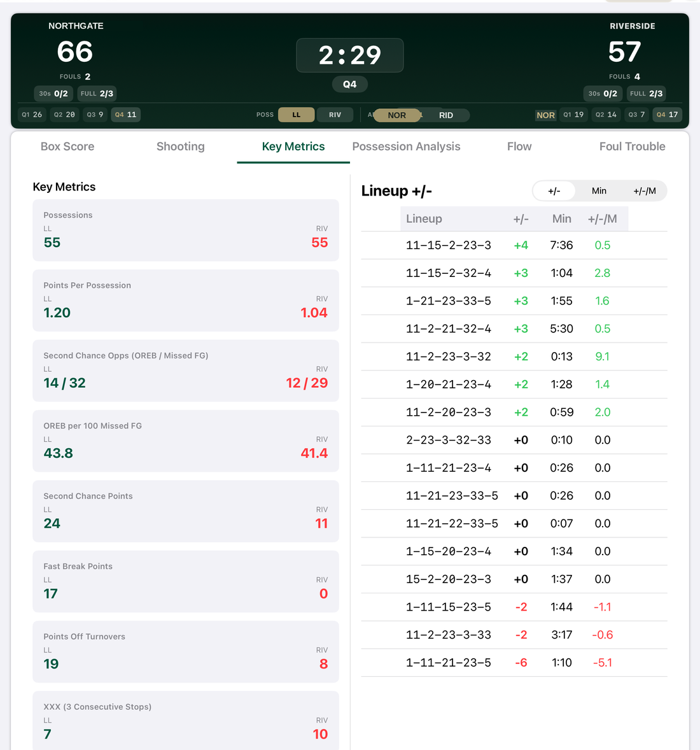
Task: Click the Fast Break Points card
Action: point(186,582)
